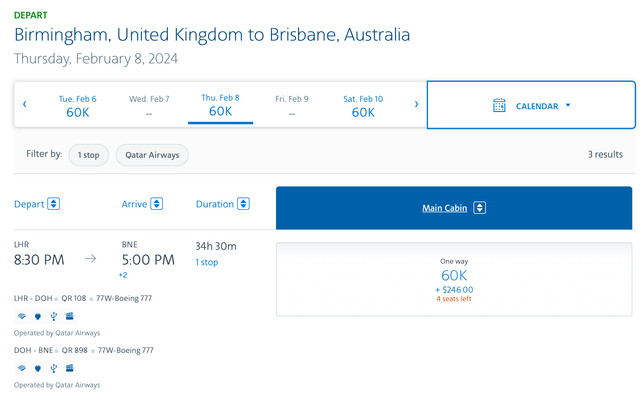The height and width of the screenshot is (395, 640).
Task: Click the power outlet icon for QR 108
Action: 38,316
